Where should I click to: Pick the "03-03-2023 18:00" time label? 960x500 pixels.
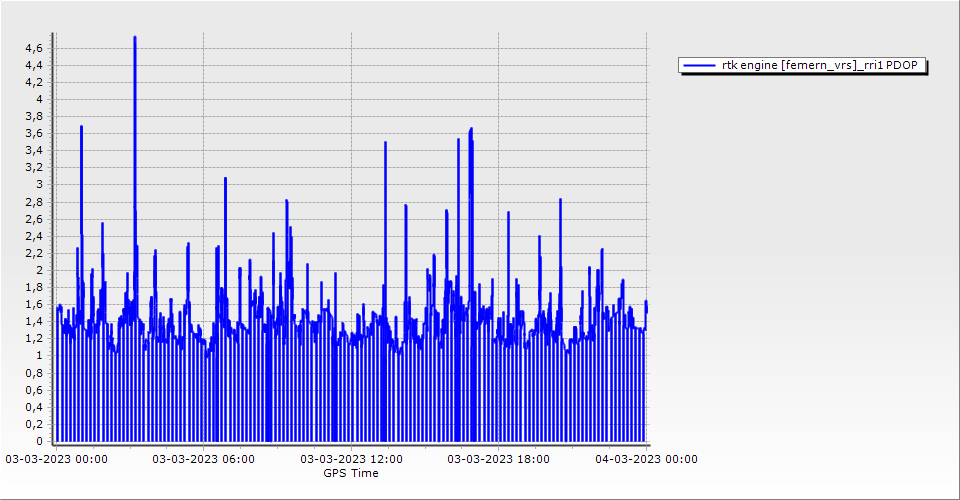point(498,459)
